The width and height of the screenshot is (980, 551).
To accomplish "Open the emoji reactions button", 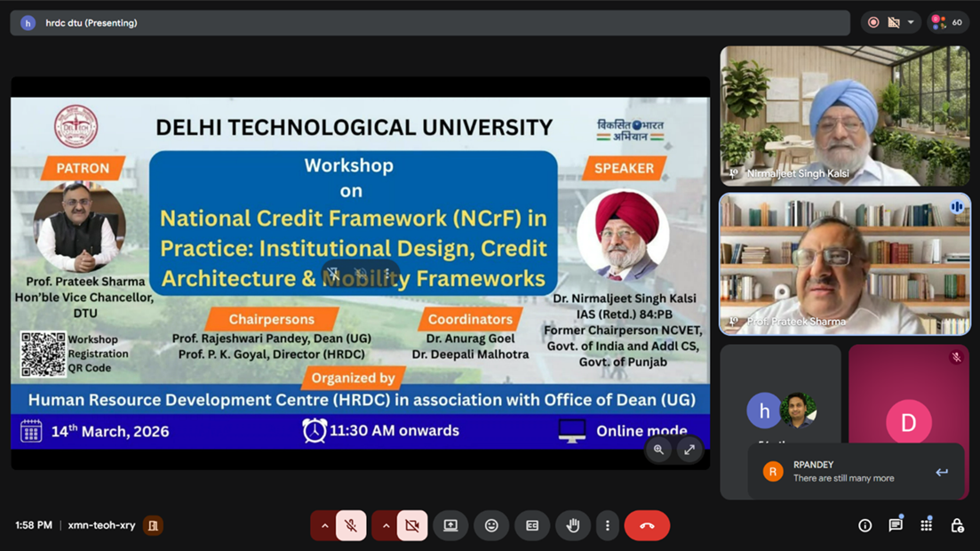I will coord(491,526).
